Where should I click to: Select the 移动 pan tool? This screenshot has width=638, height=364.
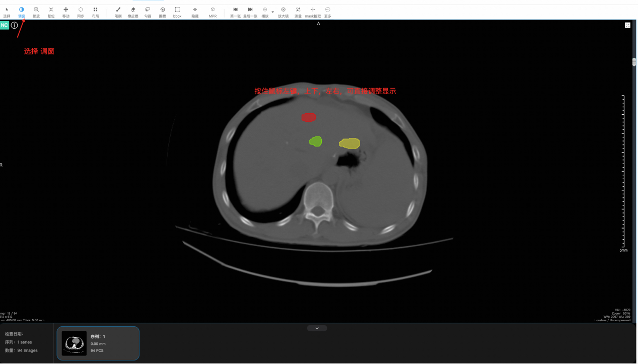click(x=66, y=12)
